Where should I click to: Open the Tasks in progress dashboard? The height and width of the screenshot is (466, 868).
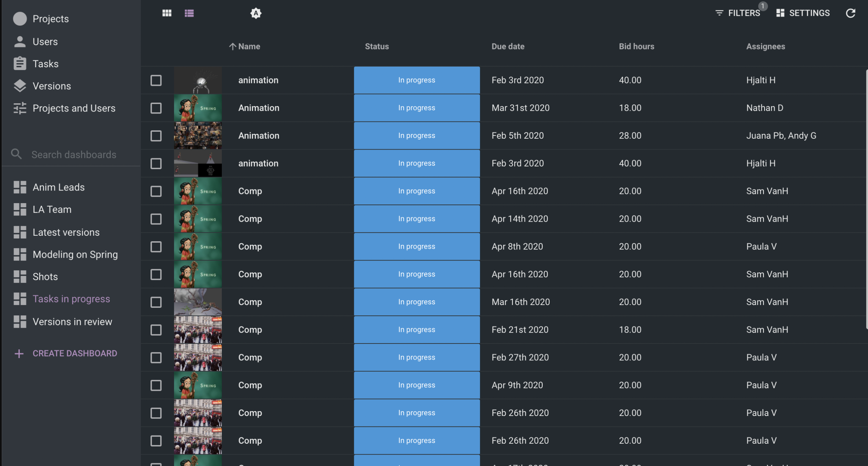click(x=71, y=299)
